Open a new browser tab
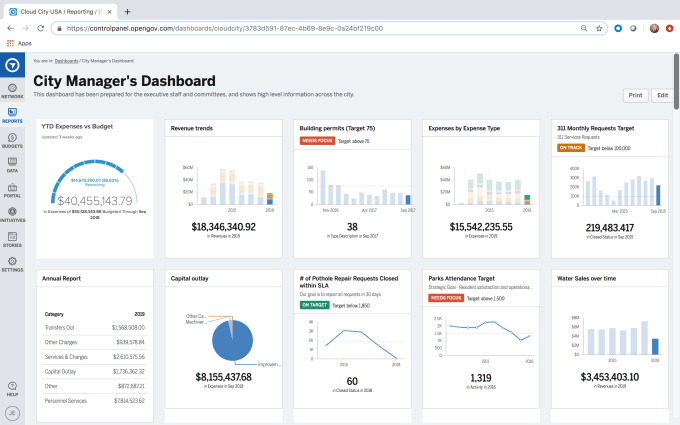Screen dimensions: 680x425 (127, 11)
